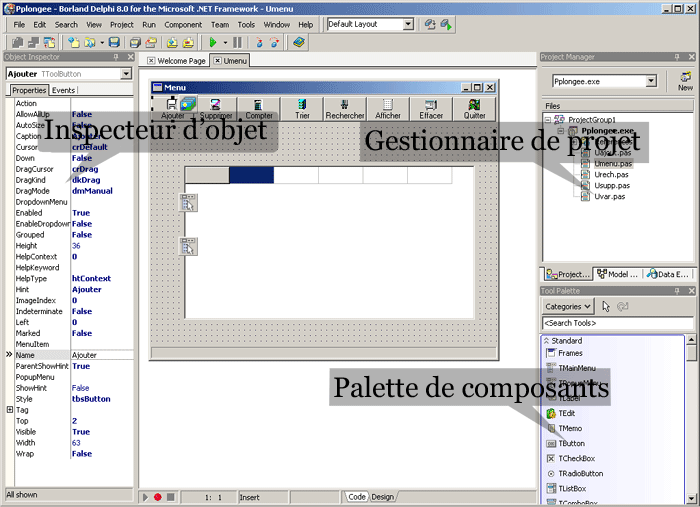Open the Team menu

click(220, 25)
